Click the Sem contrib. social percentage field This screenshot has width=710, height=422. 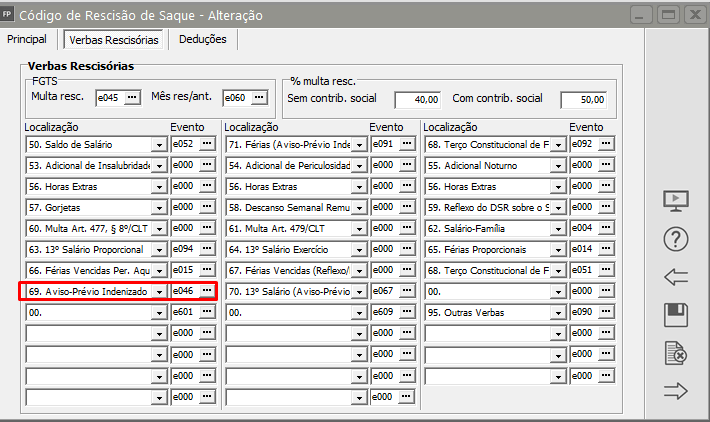(417, 99)
